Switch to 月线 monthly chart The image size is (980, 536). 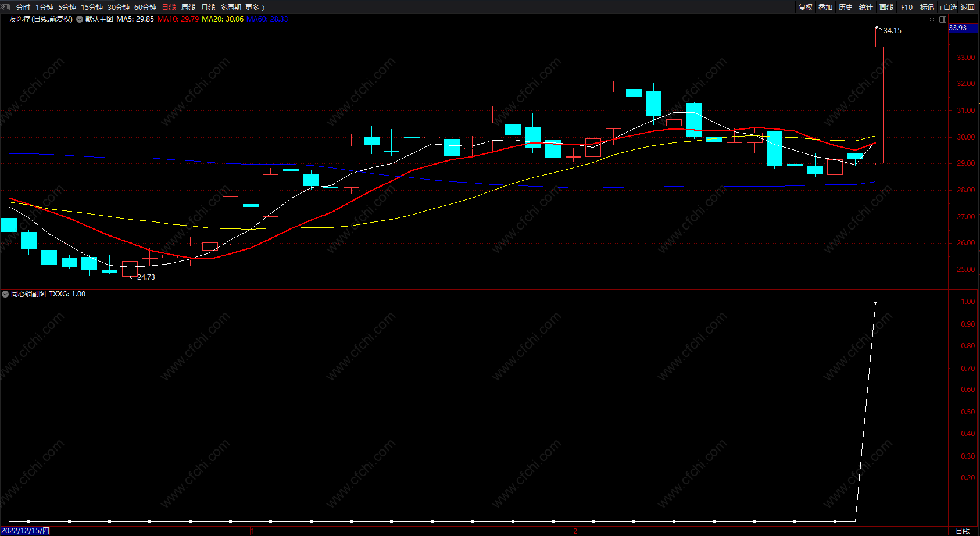tap(208, 8)
